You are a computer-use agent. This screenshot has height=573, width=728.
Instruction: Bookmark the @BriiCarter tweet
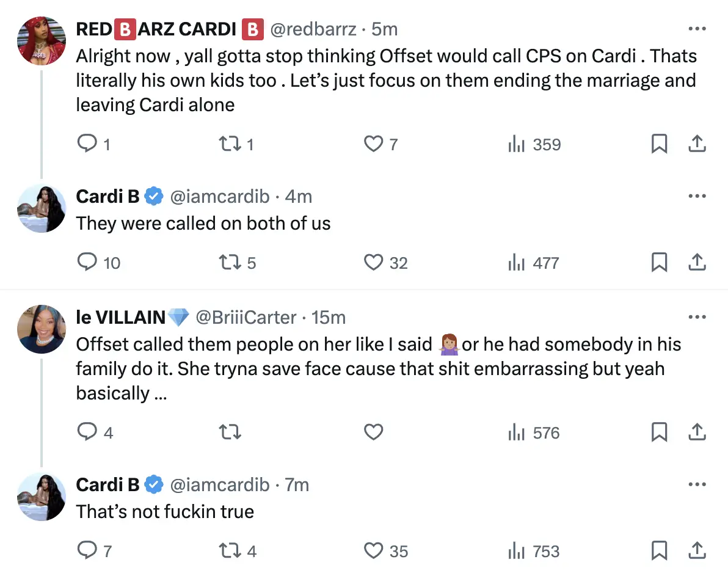(x=659, y=432)
